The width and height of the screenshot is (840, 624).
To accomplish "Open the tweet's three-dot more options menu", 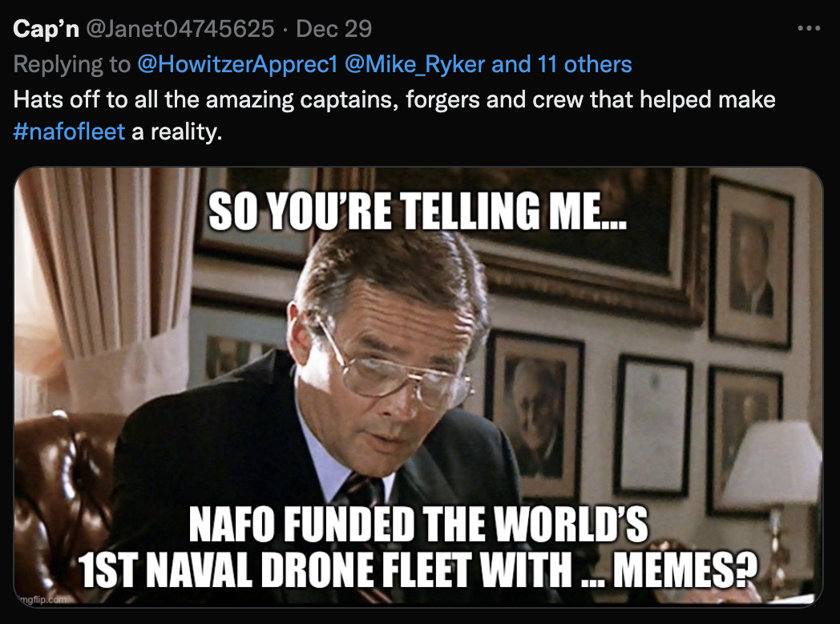I will click(x=810, y=30).
